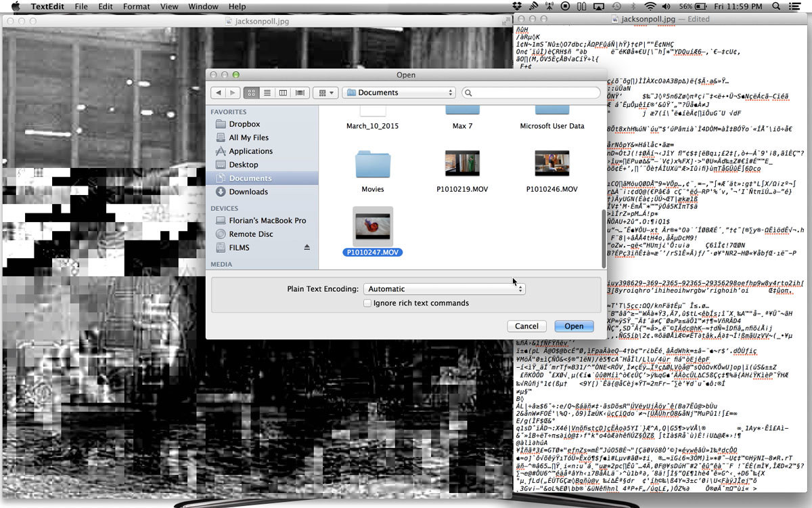Open the Plain Text Encoding dropdown
812x508 pixels.
(444, 289)
